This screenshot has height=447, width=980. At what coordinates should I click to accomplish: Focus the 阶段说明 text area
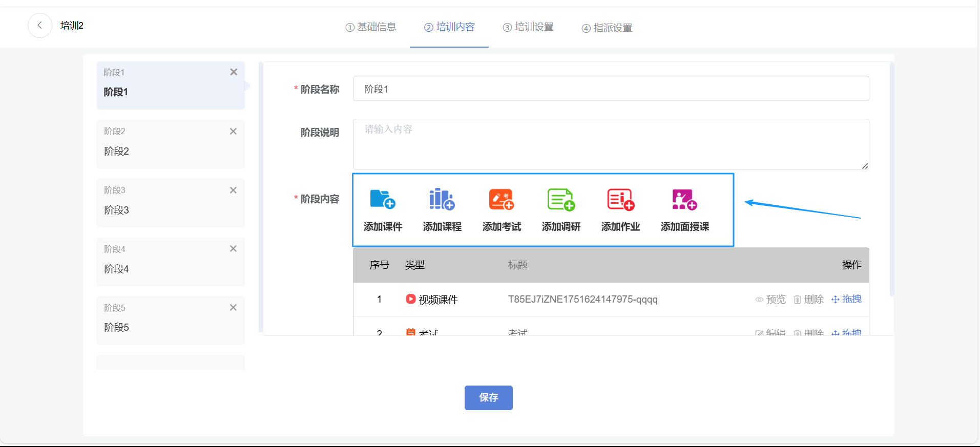pyautogui.click(x=611, y=144)
